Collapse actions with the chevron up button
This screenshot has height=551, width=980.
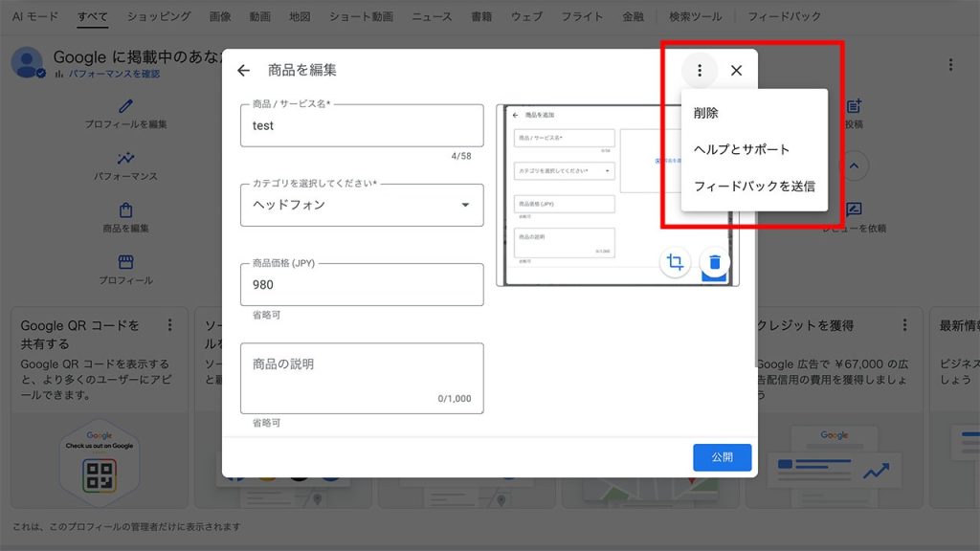(854, 165)
